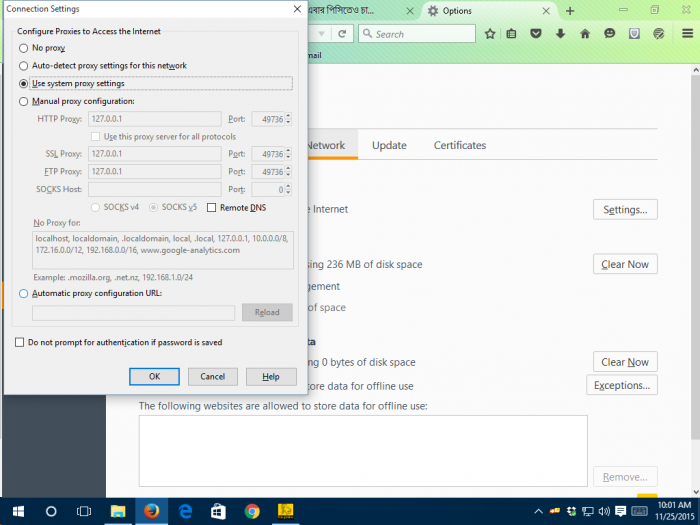This screenshot has height=525, width=700.
Task: Open Microsoft Edge from taskbar
Action: (x=185, y=512)
